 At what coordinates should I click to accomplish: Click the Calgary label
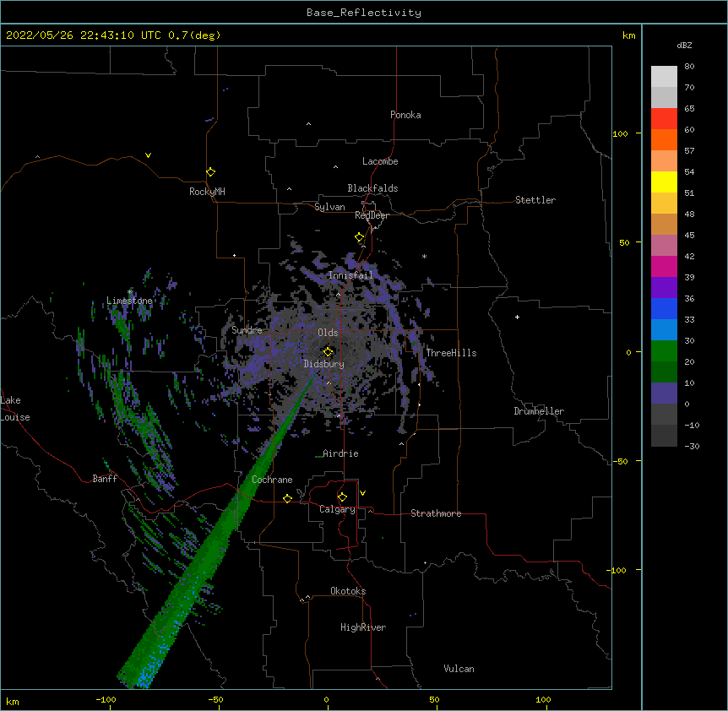pos(337,509)
